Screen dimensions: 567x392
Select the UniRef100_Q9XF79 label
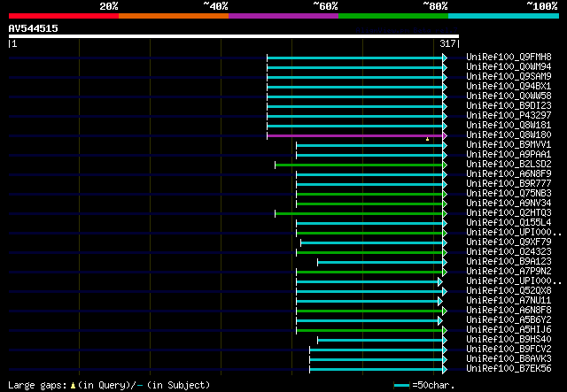(509, 242)
